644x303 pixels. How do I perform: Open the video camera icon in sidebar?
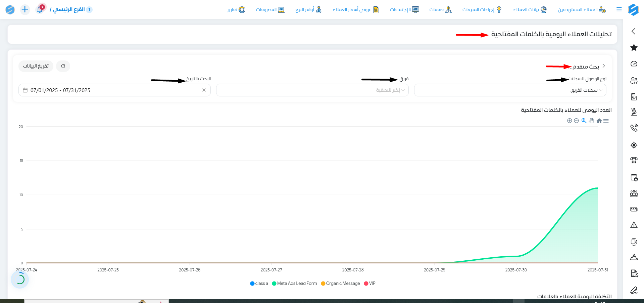[634, 242]
